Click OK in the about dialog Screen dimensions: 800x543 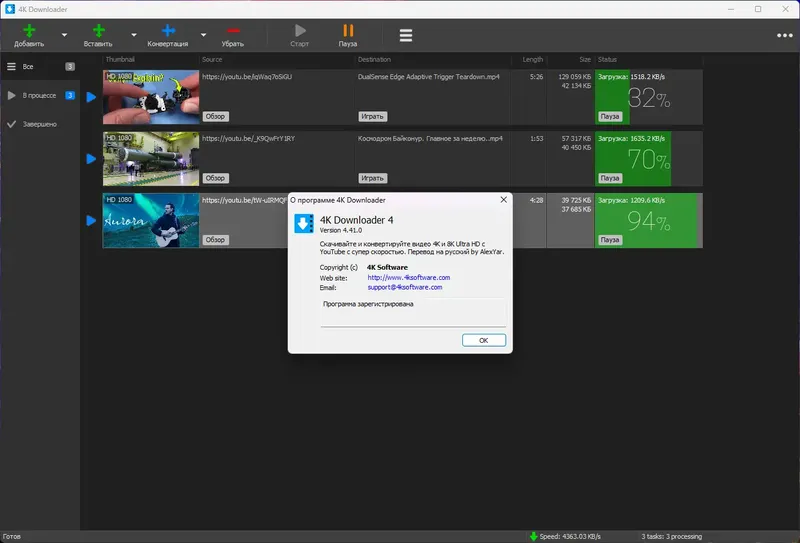(484, 340)
